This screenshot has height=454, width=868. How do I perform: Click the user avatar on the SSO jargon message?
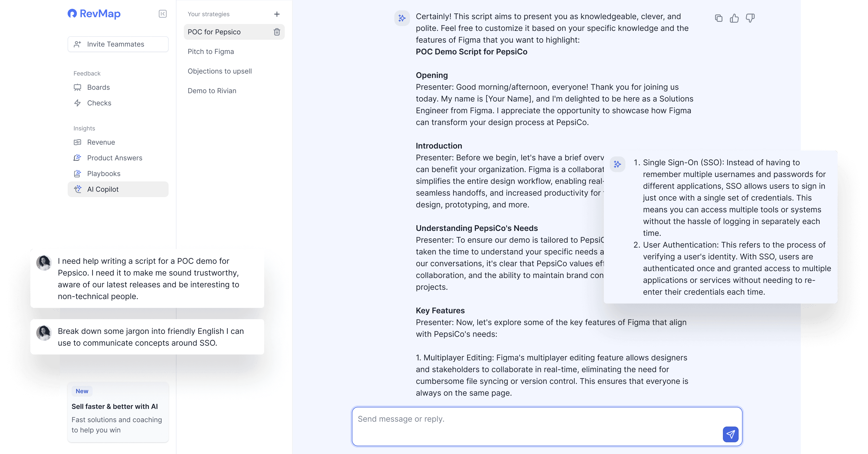[x=44, y=333]
